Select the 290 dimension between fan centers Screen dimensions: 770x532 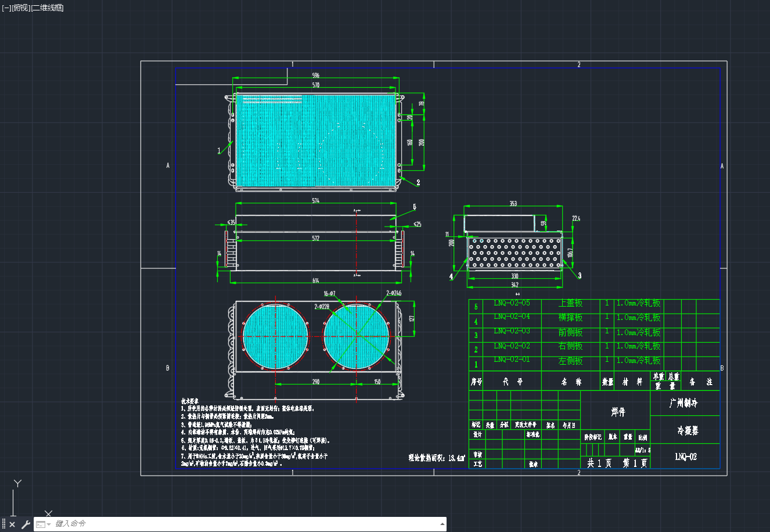(x=315, y=382)
